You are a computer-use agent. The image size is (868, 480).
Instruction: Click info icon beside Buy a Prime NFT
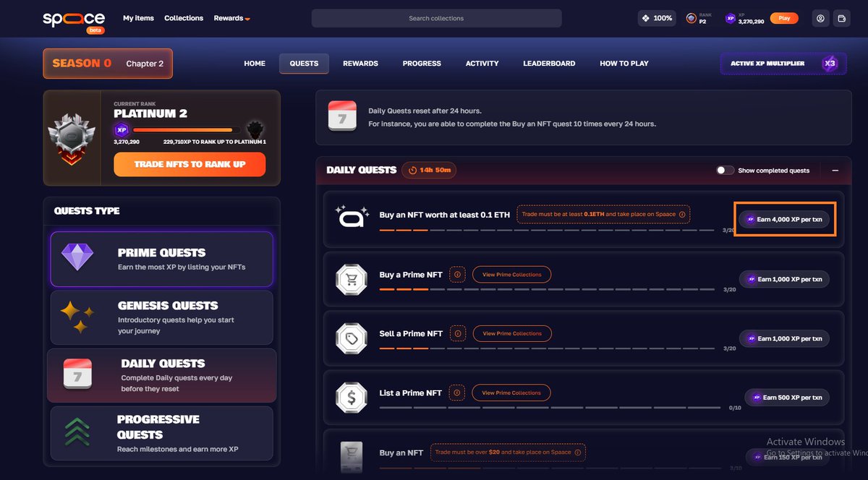coord(457,275)
